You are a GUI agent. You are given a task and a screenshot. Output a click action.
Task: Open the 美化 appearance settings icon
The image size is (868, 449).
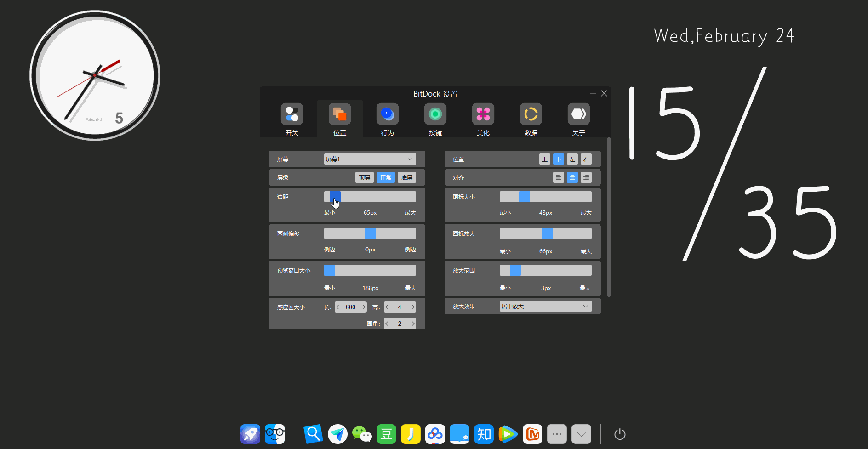click(483, 114)
